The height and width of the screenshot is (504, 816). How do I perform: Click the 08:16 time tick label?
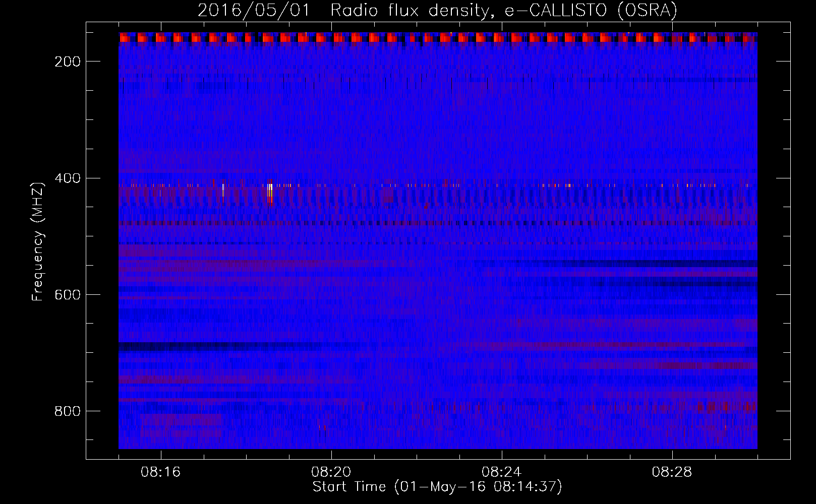pyautogui.click(x=161, y=472)
